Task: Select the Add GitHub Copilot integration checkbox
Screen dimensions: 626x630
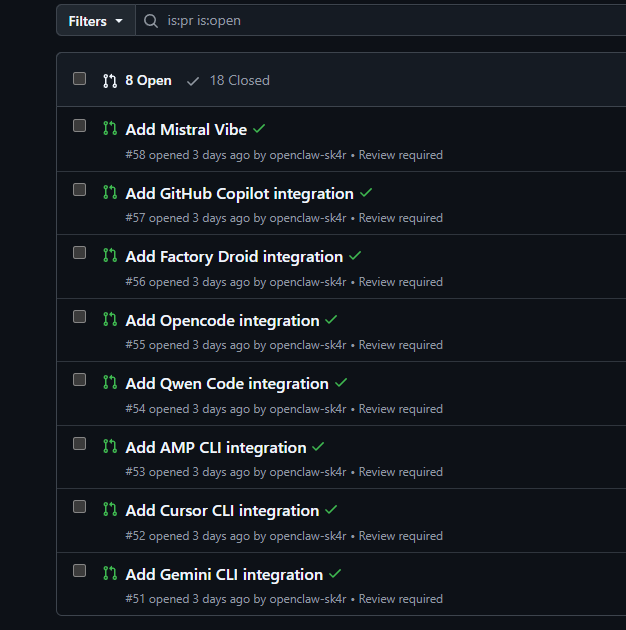Action: pos(80,190)
